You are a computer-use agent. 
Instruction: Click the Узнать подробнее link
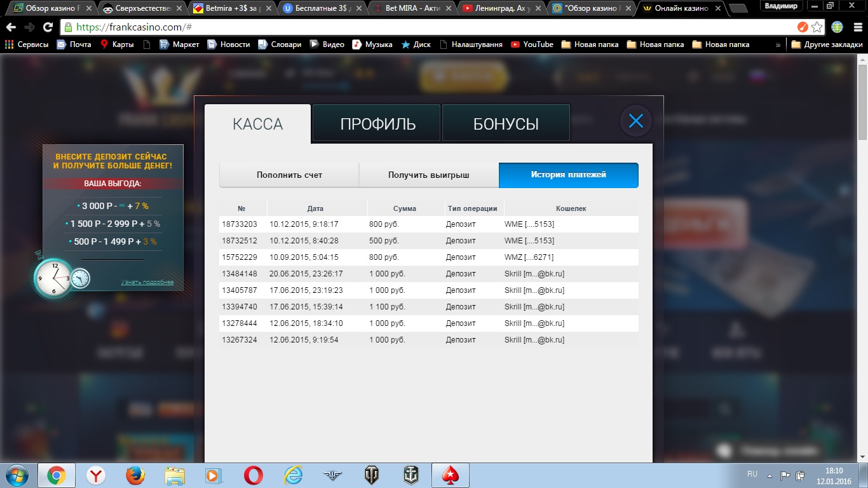click(x=147, y=282)
